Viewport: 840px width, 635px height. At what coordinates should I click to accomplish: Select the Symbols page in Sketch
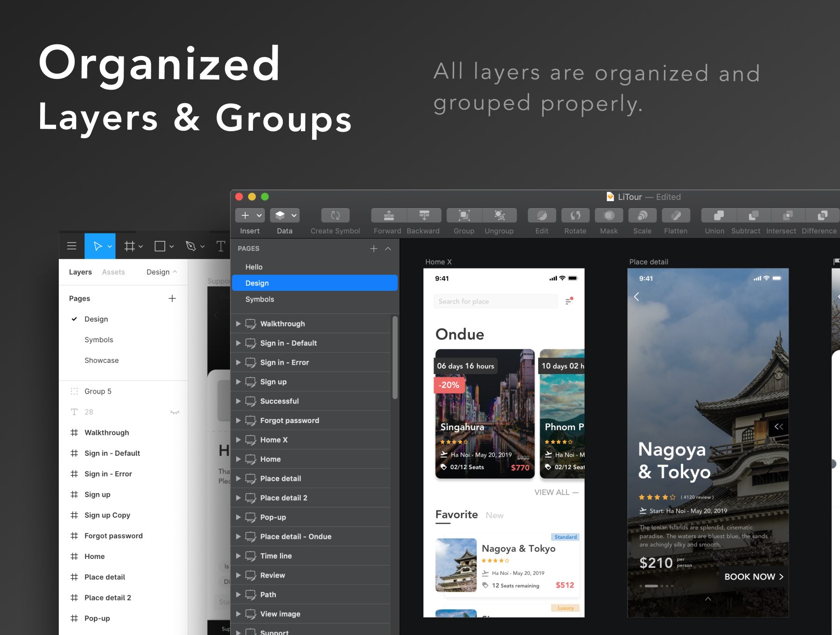pyautogui.click(x=260, y=299)
